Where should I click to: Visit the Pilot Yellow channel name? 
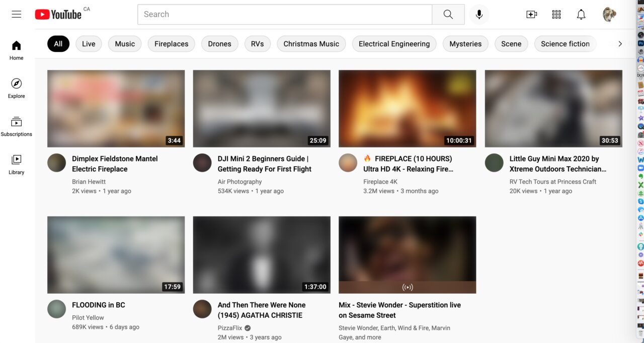click(x=88, y=318)
